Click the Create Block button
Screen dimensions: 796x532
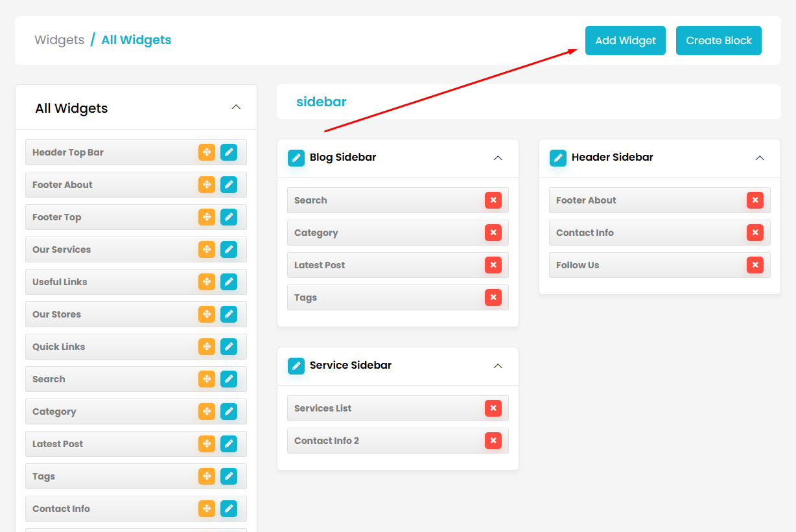718,40
